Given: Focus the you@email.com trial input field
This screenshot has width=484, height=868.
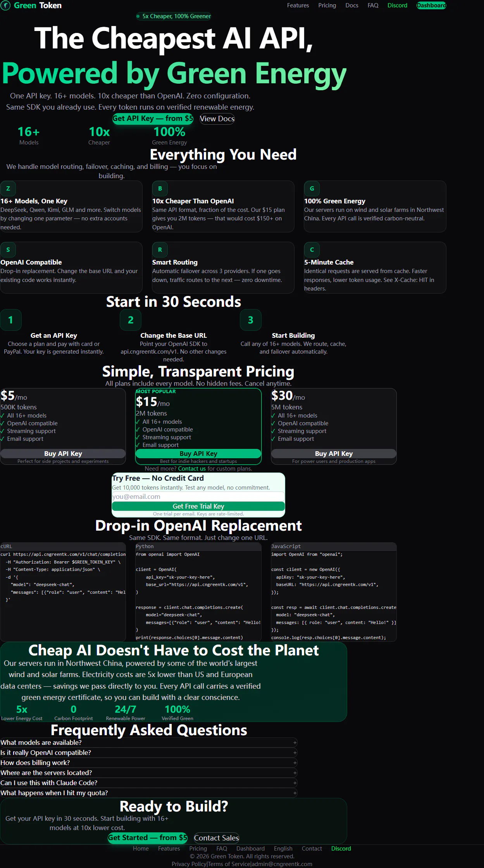Looking at the screenshot, I should 198,497.
